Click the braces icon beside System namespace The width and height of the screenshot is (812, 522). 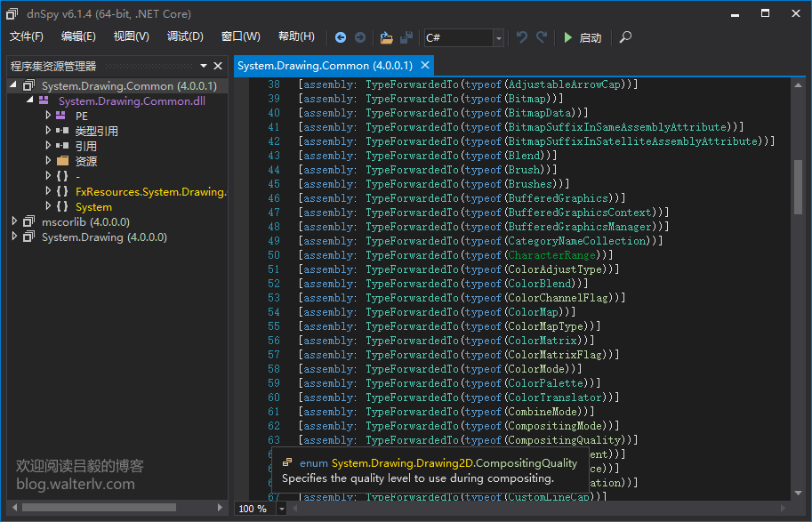62,206
